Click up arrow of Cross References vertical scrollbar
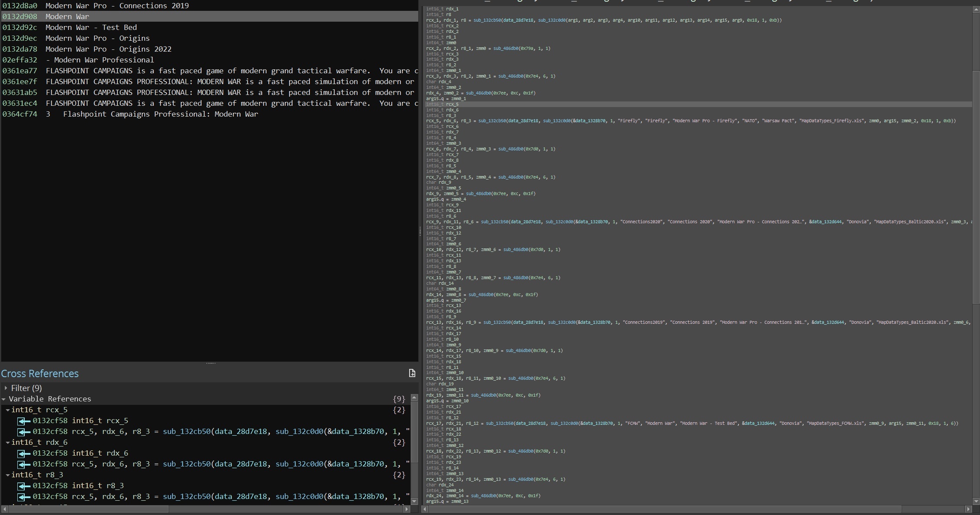Viewport: 980px width, 515px height. [414, 398]
